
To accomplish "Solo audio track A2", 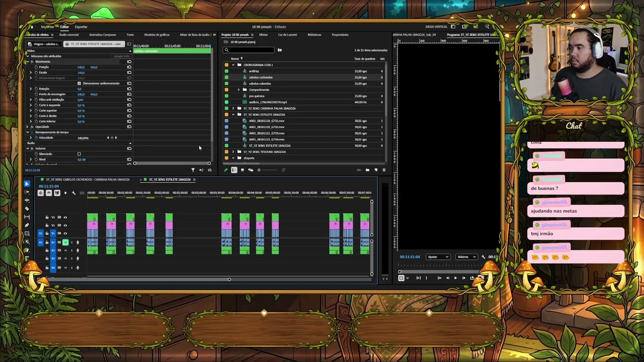I will click(71, 250).
